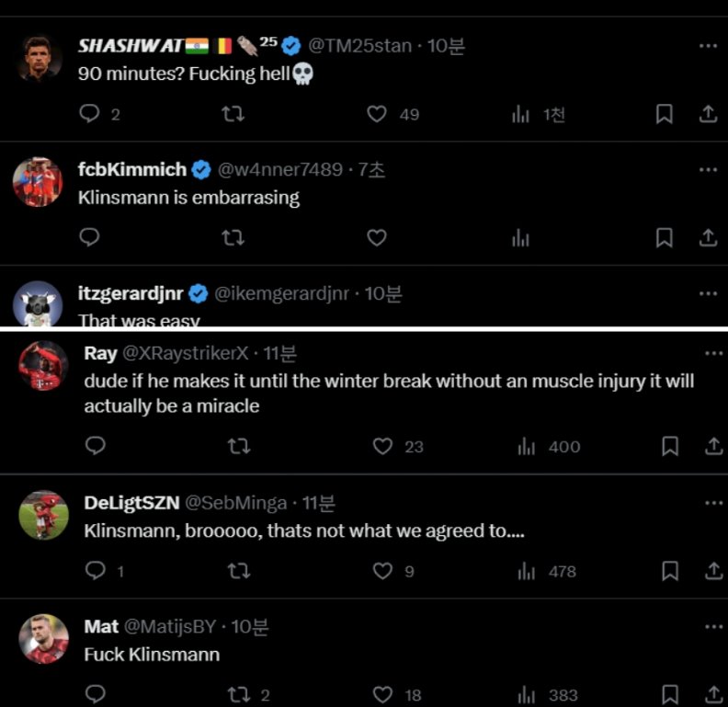The width and height of the screenshot is (728, 707).
Task: Like Ray's muscle injury tweet
Action: pos(382,447)
